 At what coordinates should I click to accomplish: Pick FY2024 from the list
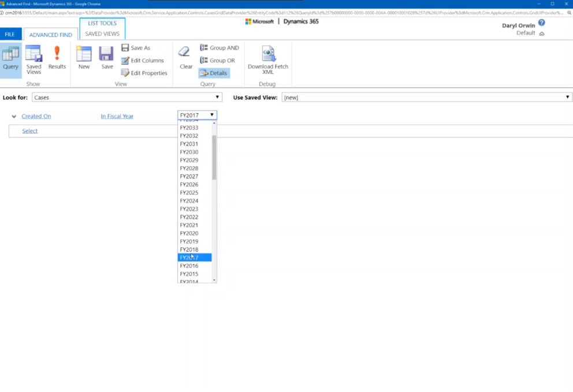pos(195,201)
